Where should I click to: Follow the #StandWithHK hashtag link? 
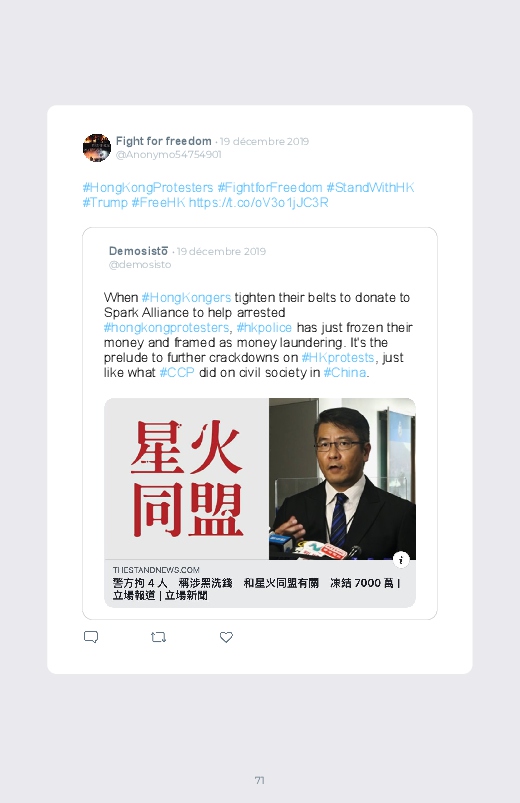coord(370,187)
